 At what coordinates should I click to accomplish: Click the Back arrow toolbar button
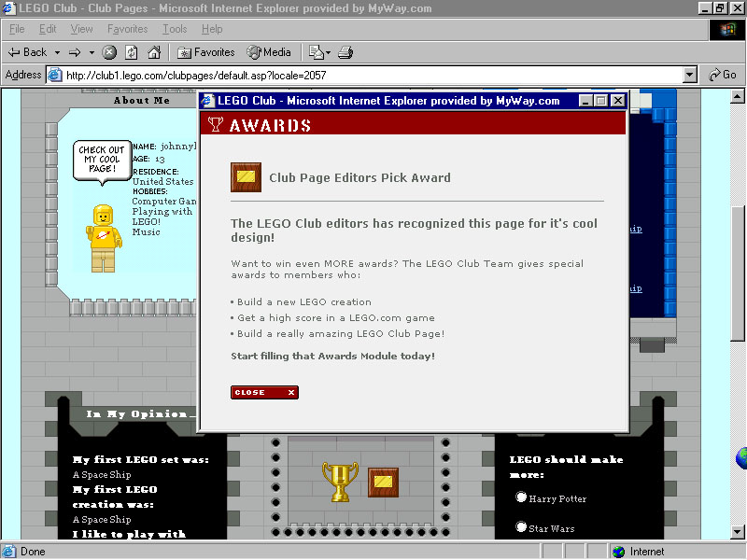27,52
